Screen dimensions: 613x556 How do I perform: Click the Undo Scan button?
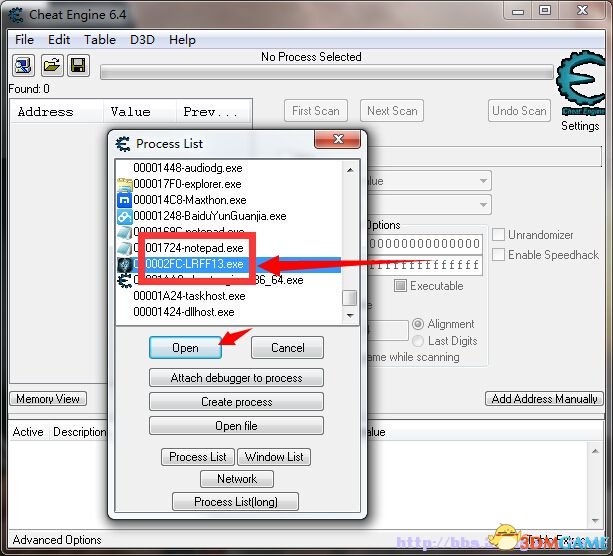(519, 111)
